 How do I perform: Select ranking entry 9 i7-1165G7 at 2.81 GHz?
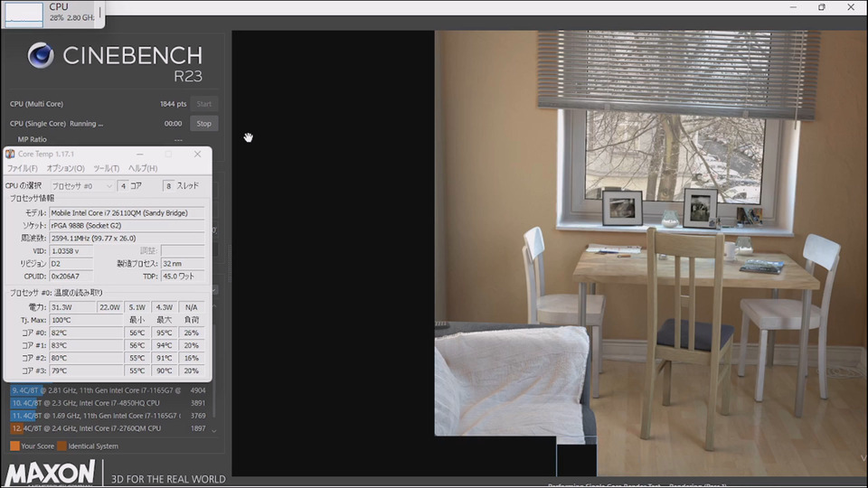pos(108,390)
